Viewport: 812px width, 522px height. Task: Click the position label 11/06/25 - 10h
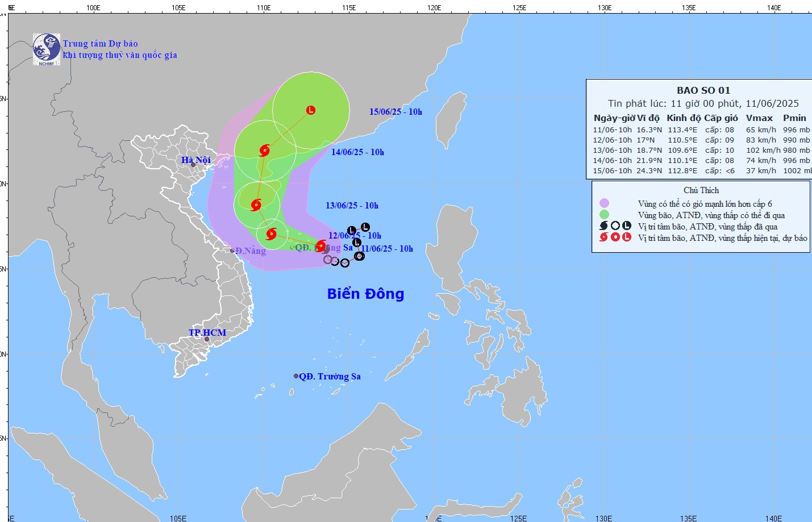387,249
